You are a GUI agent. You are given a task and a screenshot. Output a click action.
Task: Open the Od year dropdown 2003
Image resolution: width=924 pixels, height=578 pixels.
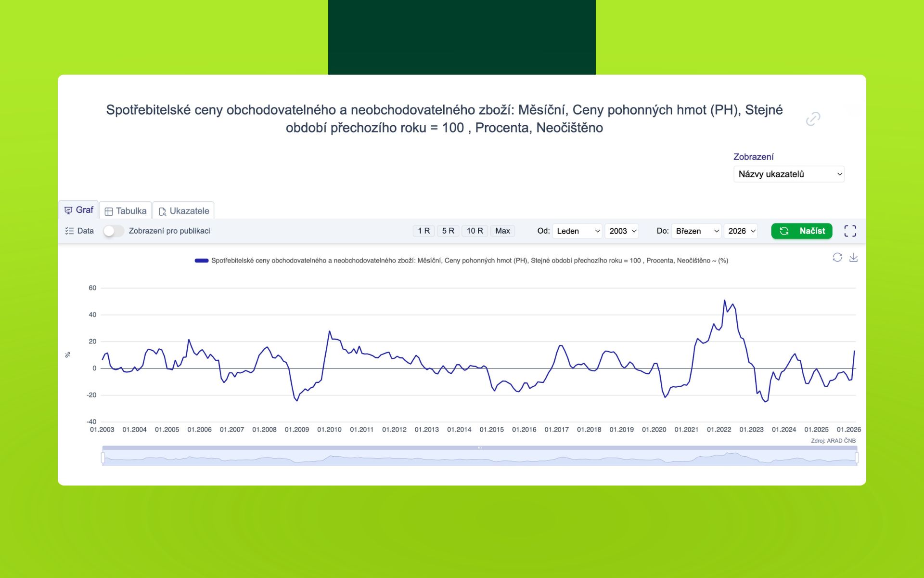pyautogui.click(x=622, y=231)
